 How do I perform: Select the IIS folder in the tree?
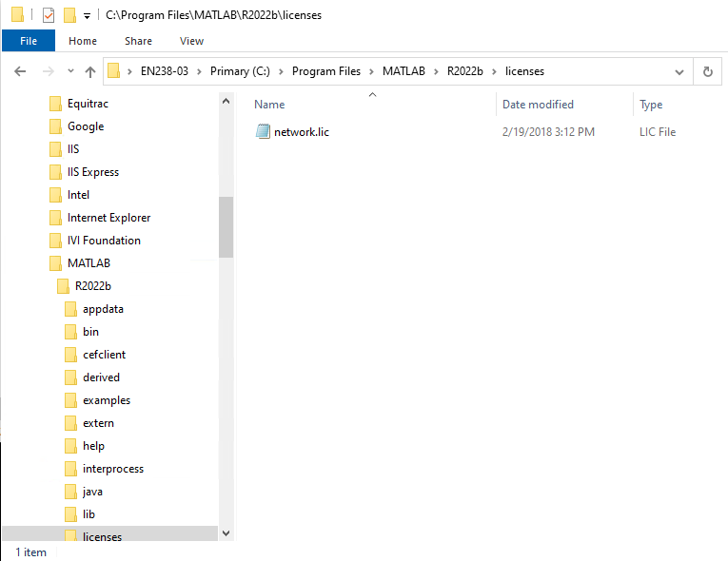click(73, 149)
